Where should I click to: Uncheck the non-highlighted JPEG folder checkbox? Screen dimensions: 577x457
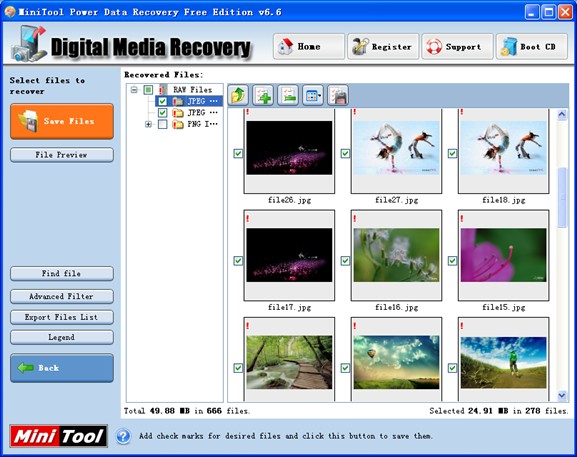tap(162, 113)
